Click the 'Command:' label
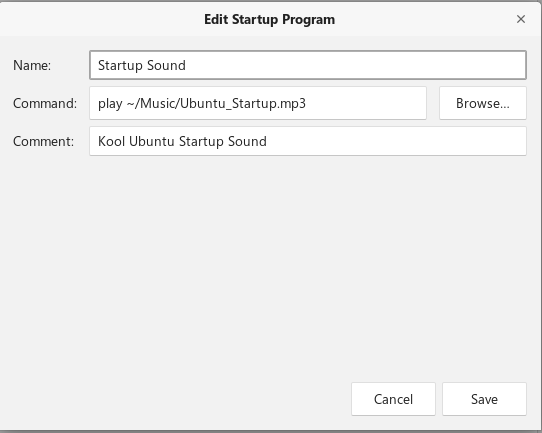Image resolution: width=542 pixels, height=433 pixels. click(x=45, y=103)
